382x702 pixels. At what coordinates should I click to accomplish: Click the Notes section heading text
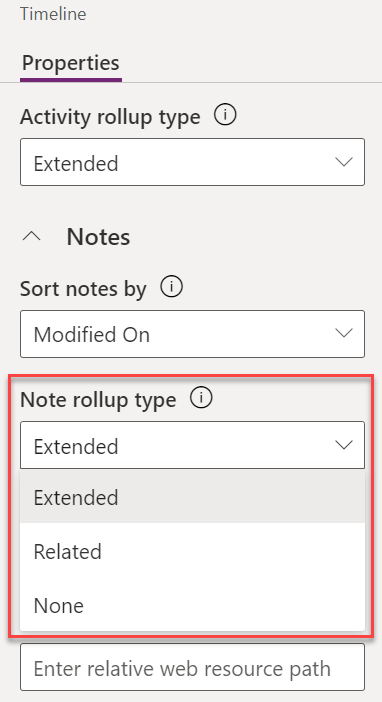(99, 237)
